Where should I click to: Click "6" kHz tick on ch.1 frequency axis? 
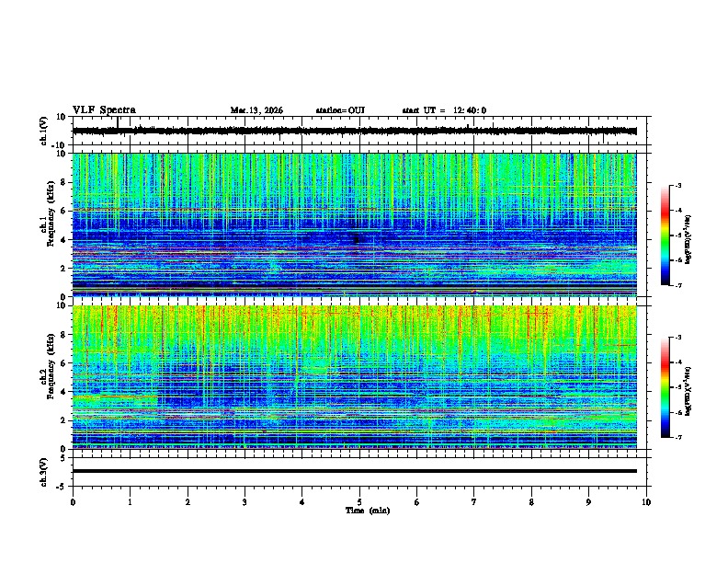click(x=64, y=211)
